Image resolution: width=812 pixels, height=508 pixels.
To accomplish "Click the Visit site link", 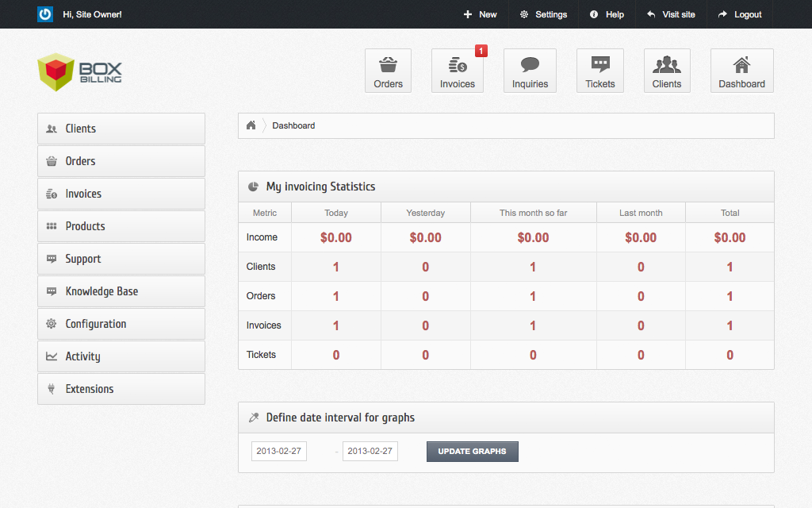I will (671, 14).
